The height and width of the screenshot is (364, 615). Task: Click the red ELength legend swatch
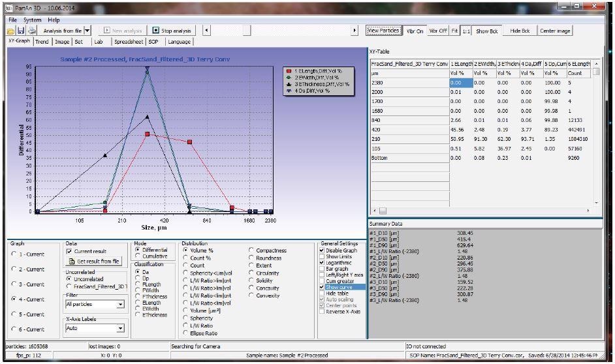[x=289, y=71]
